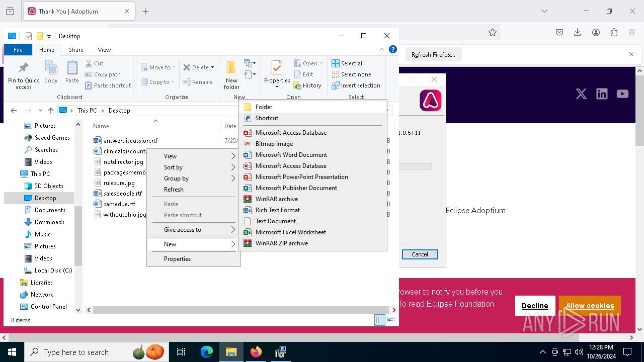Click Paste shortcut in ribbon
The height and width of the screenshot is (362, 644).
108,85
